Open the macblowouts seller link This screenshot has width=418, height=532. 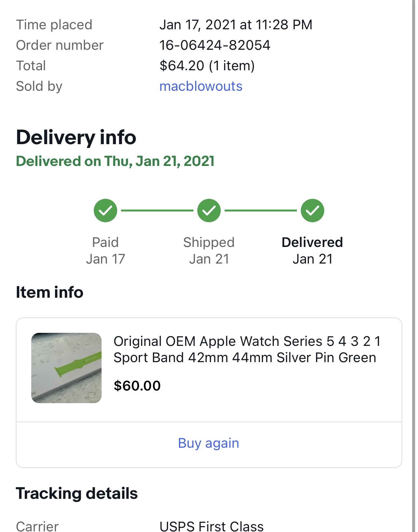[201, 86]
